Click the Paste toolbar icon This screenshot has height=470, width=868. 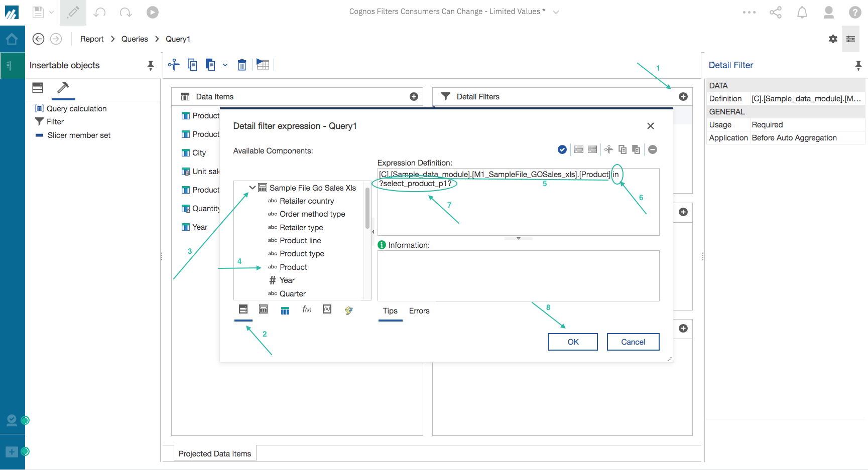[210, 64]
